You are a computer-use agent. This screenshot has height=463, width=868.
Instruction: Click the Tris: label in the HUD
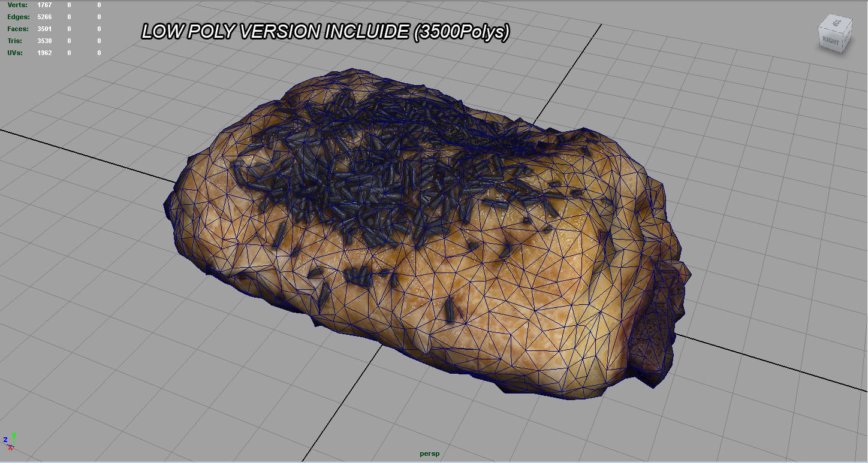pos(14,41)
